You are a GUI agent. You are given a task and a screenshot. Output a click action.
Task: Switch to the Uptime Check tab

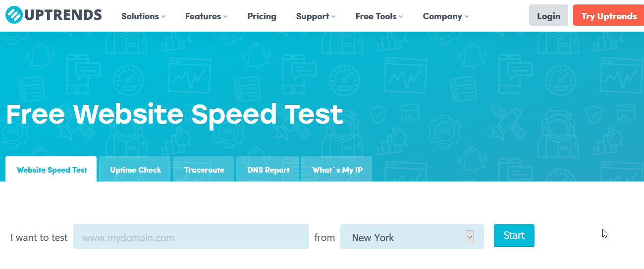(x=135, y=169)
